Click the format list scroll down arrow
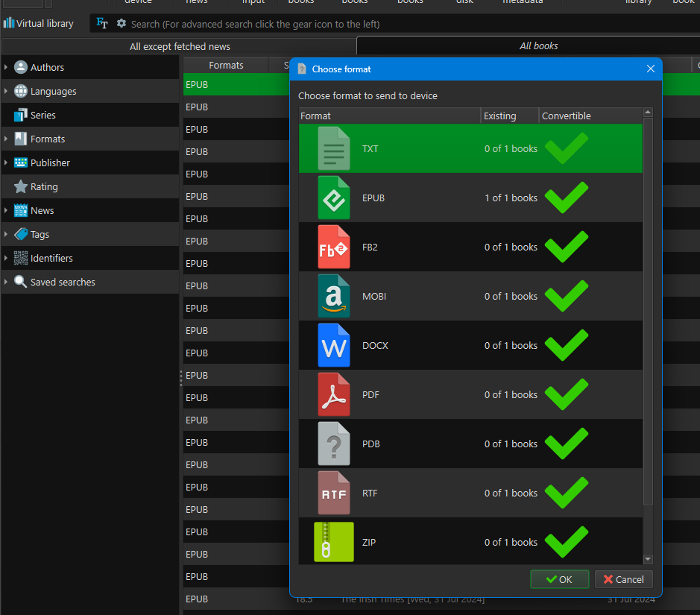Screen dimensions: 700x615 pos(648,559)
